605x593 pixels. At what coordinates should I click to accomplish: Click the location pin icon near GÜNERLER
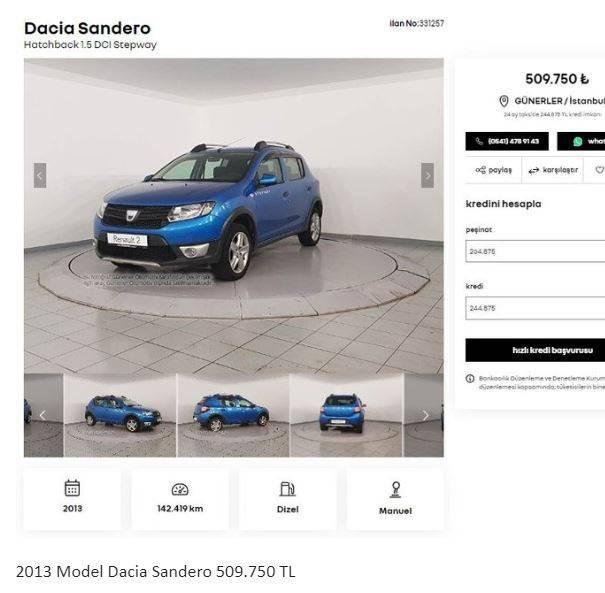tap(504, 101)
